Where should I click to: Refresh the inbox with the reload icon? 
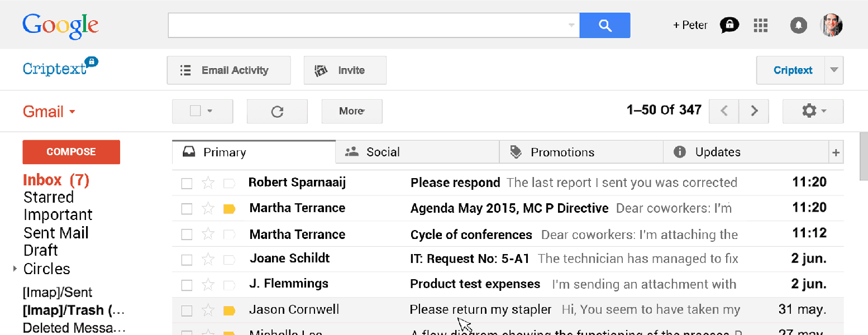(x=277, y=111)
